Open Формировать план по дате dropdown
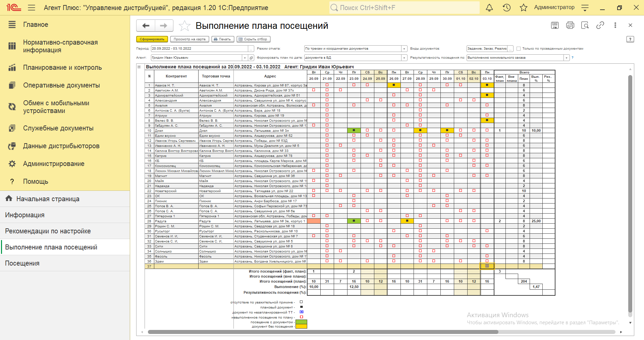 pyautogui.click(x=404, y=58)
